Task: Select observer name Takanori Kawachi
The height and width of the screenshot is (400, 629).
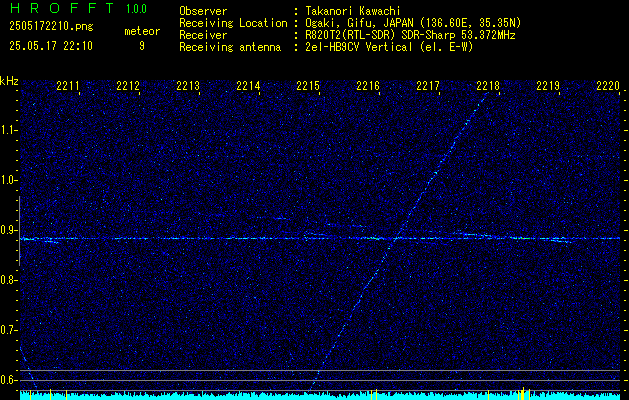Action: (353, 11)
